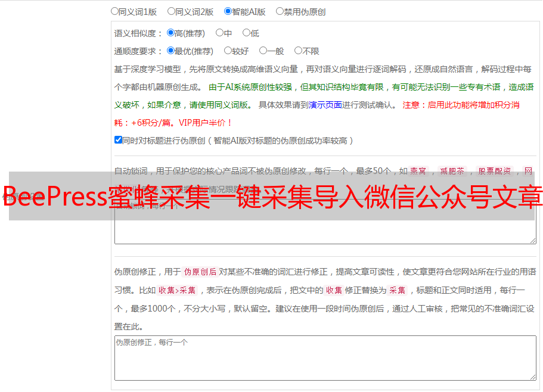
Task: Set 通顺度要求 to 较好
Action: tap(228, 51)
